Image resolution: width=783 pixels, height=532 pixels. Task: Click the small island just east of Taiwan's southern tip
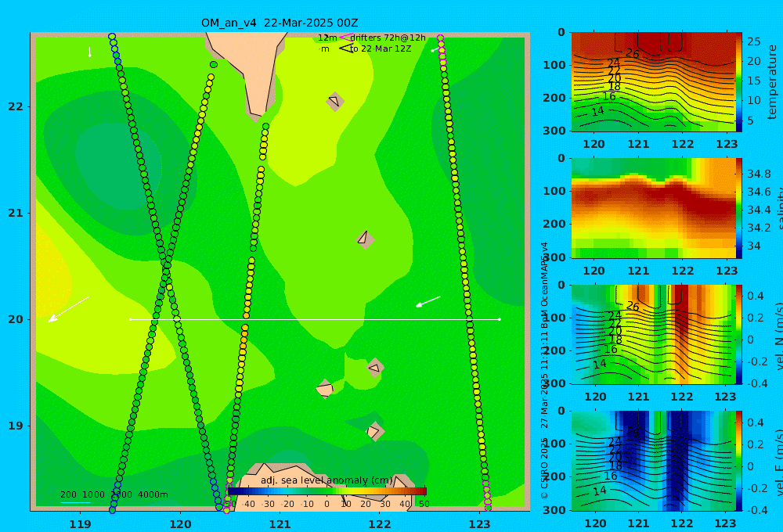pyautogui.click(x=335, y=101)
